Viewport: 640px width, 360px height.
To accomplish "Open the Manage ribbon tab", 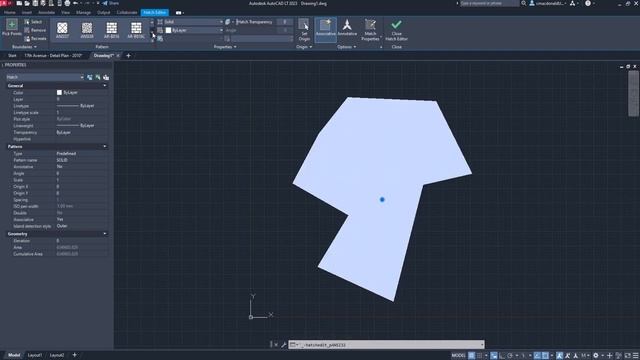I will [83, 13].
